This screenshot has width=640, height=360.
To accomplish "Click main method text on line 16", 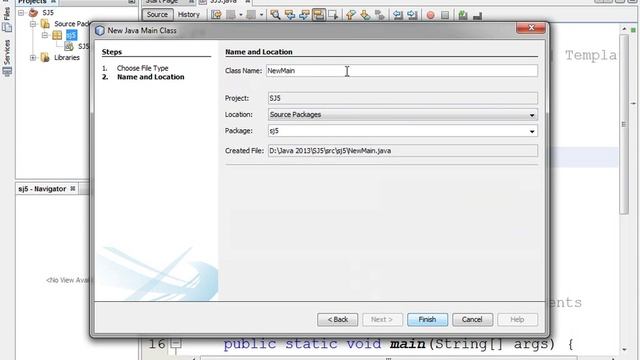I will pyautogui.click(x=407, y=344).
